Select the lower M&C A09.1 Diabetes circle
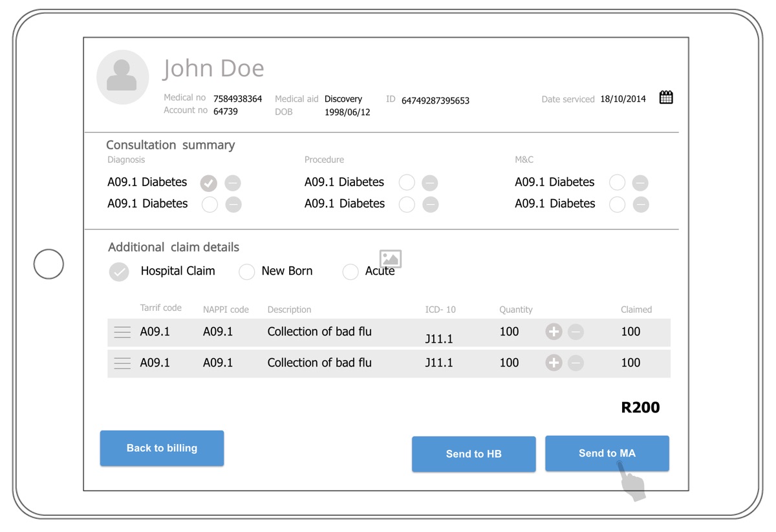This screenshot has height=532, width=776. (617, 205)
